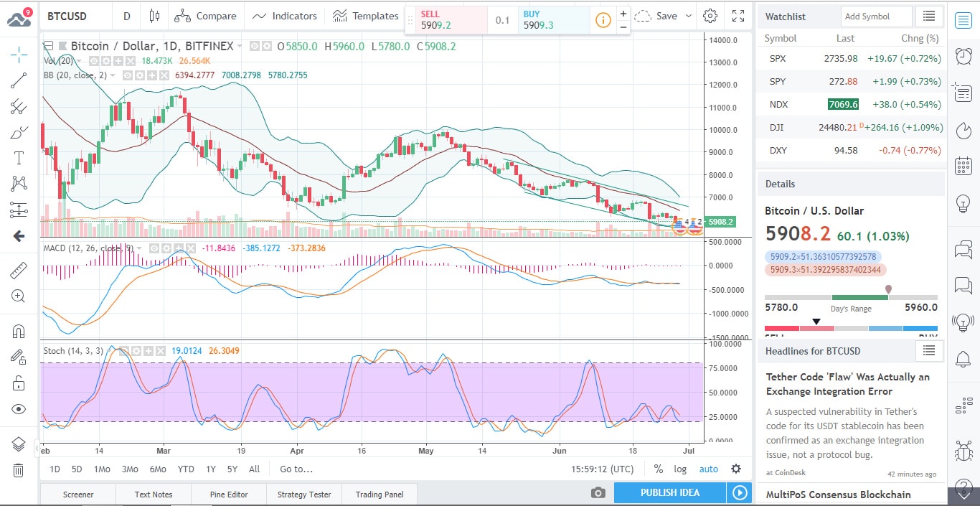The height and width of the screenshot is (506, 980).
Task: Open the bug report icon
Action: click(963, 451)
